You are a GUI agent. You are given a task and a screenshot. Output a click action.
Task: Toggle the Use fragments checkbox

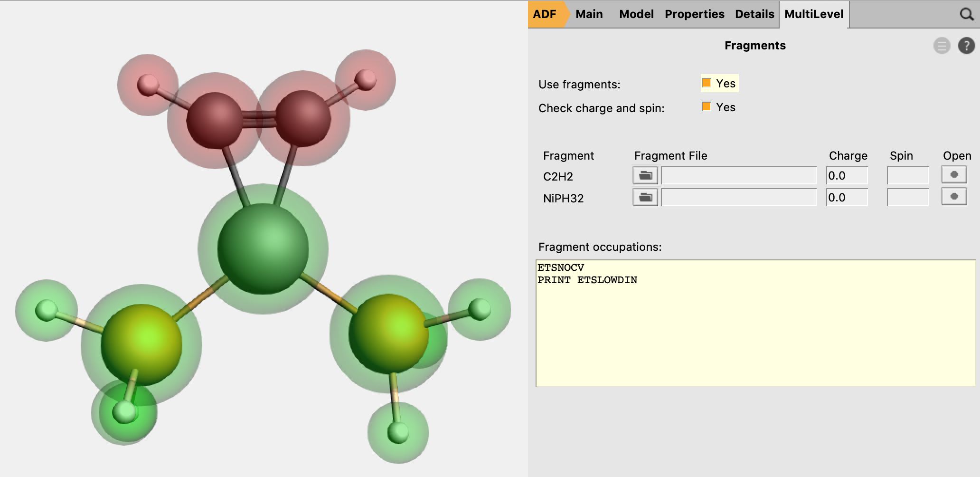click(706, 82)
